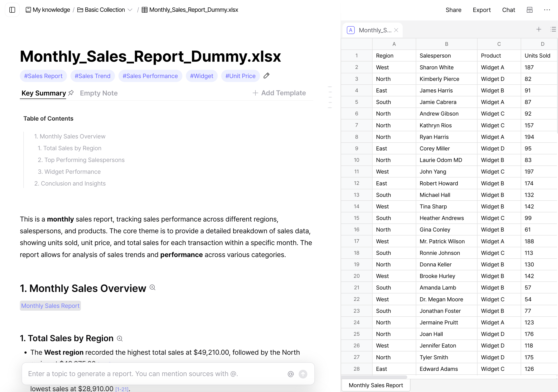558x392 pixels.
Task: Open the layout view icon beside Chat
Action: 530,10
